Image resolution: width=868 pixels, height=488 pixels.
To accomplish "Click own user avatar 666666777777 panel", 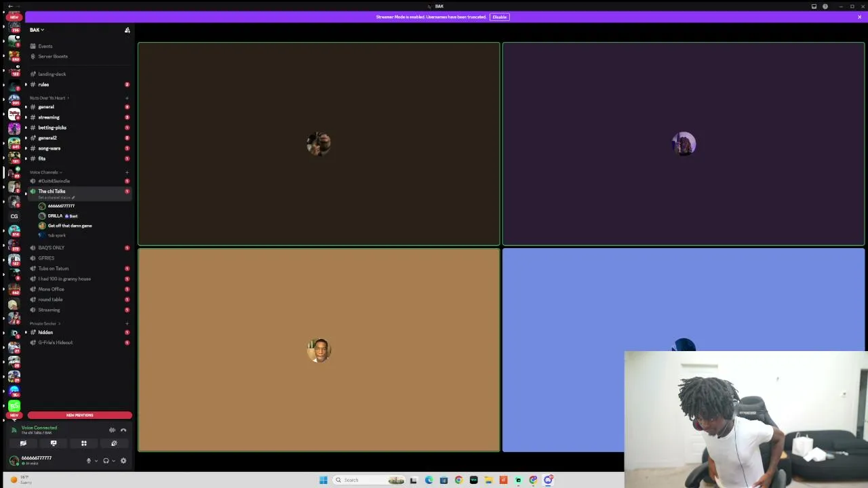I will [31, 460].
